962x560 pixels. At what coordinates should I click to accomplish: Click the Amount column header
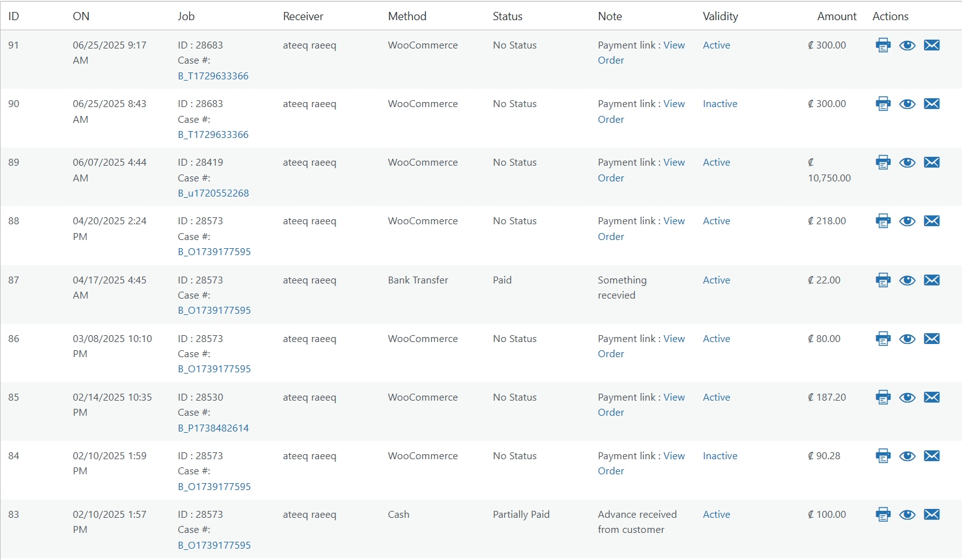click(837, 16)
